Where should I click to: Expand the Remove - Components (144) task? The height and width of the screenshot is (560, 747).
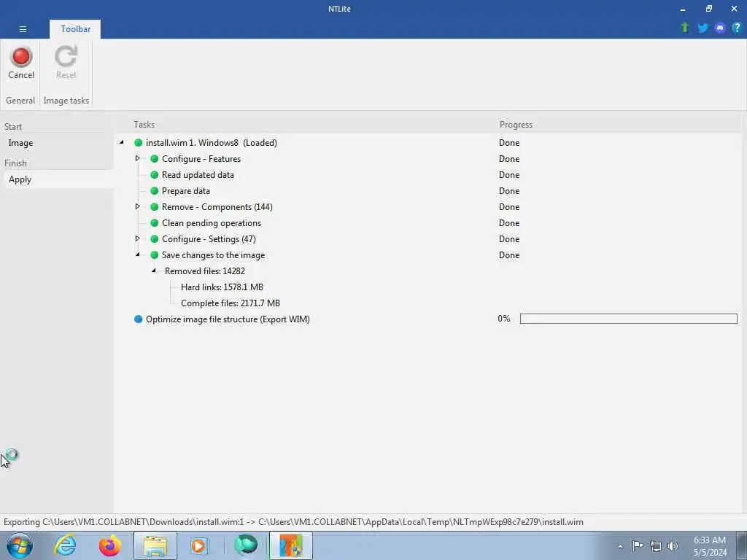click(x=138, y=206)
